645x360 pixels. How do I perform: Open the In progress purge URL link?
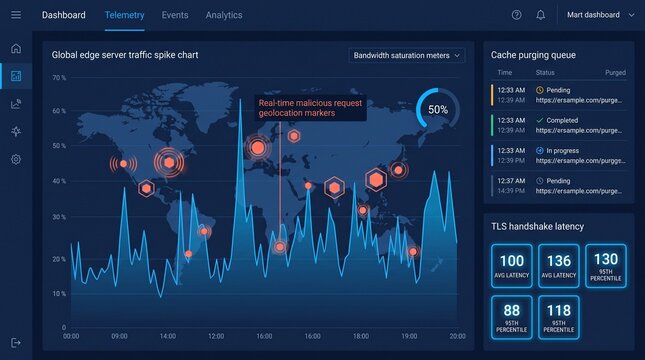580,161
